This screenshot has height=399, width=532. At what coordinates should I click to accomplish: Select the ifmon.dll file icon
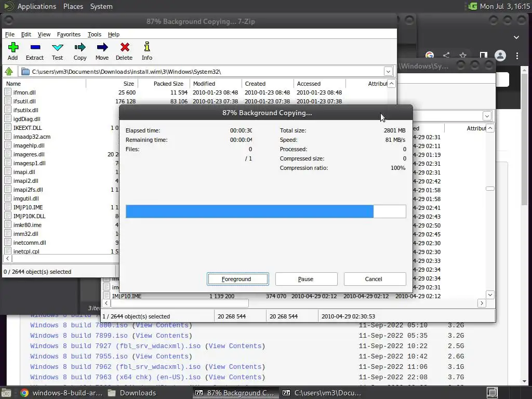[x=8, y=92]
